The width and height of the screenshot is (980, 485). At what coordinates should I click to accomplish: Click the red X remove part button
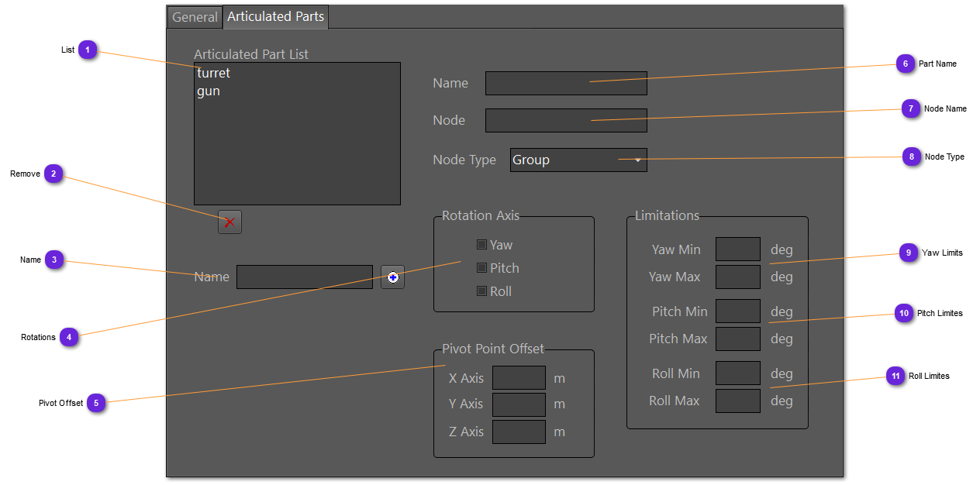229,222
